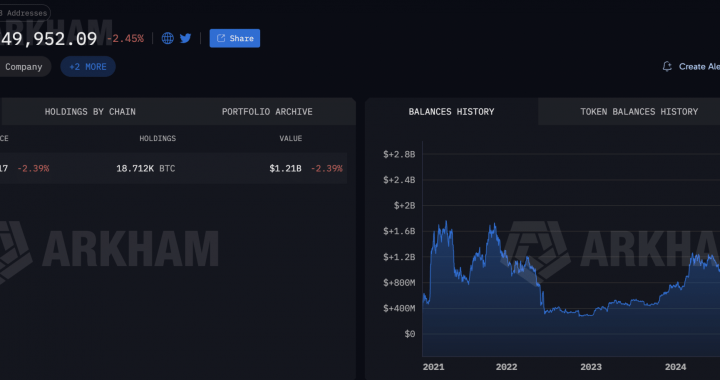This screenshot has height=380, width=720.
Task: Click the Create Alert bell icon
Action: pos(667,67)
